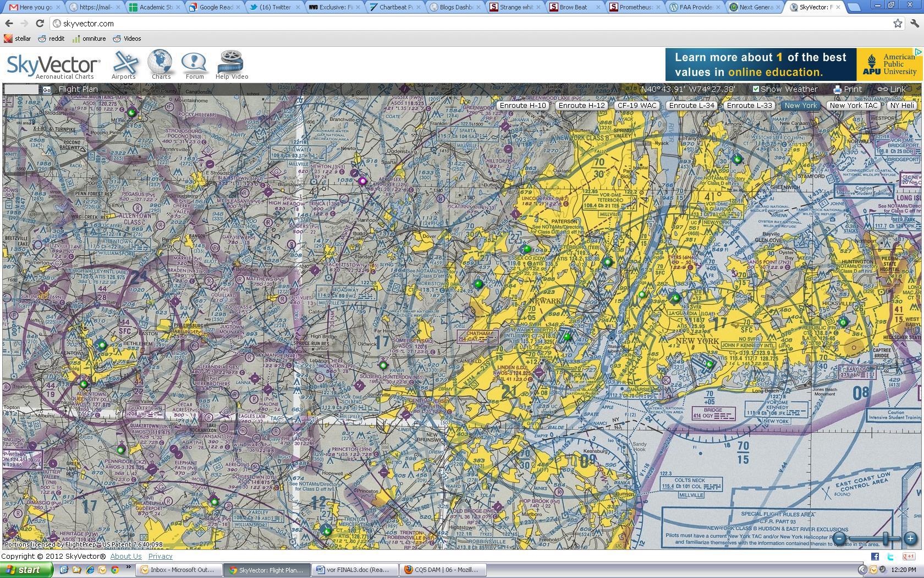
Task: Select the NY Heli chart
Action: (902, 106)
